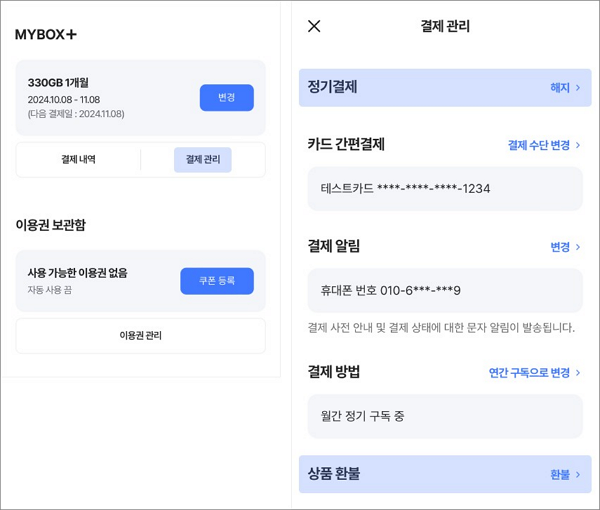The image size is (600, 510).
Task: Click the 월간 정기 구독 중 box
Action: pos(445,416)
